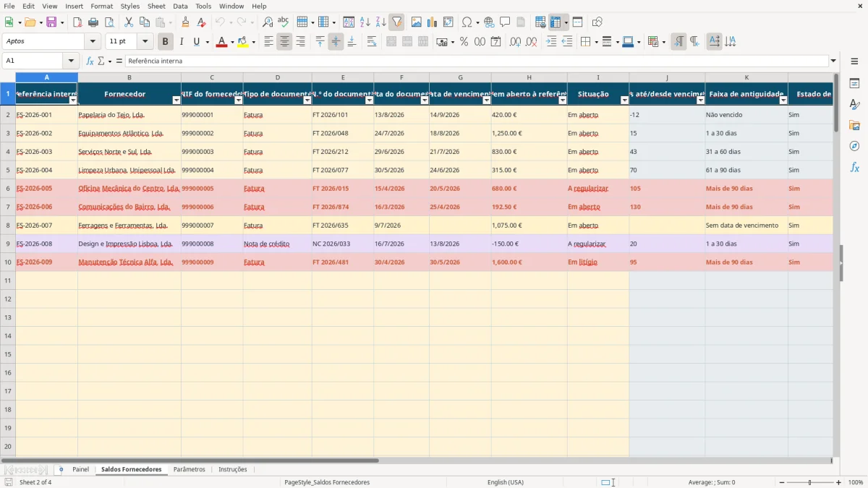Image resolution: width=868 pixels, height=488 pixels.
Task: Expand the Name Box dropdown arrow
Action: click(70, 61)
